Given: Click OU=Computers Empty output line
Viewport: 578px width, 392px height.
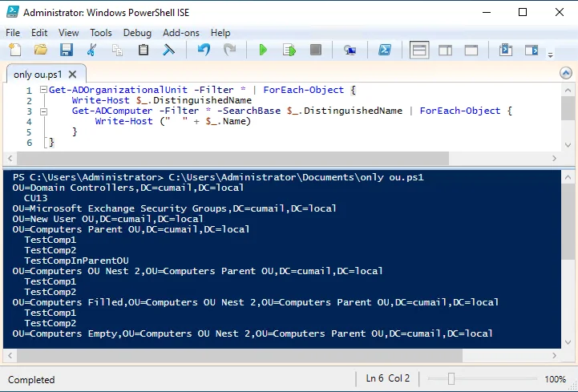Looking at the screenshot, I should (x=253, y=333).
